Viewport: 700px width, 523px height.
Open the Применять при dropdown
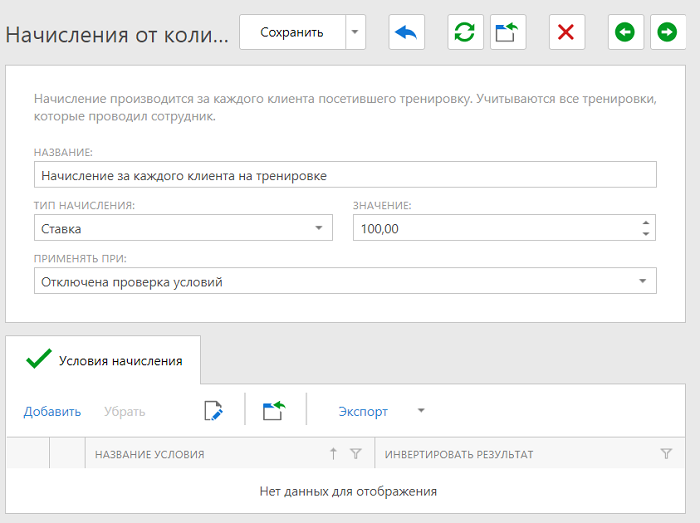(x=345, y=281)
